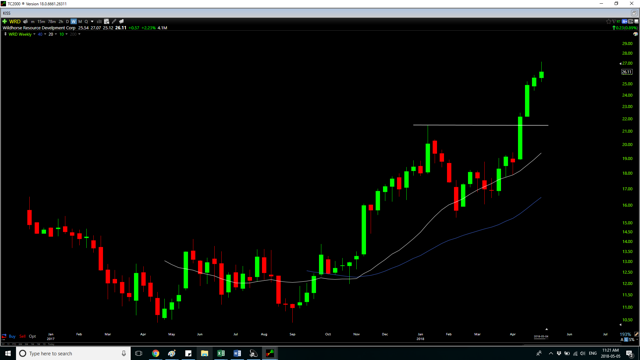The width and height of the screenshot is (640, 360).
Task: Click the tag icon next to pencil
Action: (122, 22)
